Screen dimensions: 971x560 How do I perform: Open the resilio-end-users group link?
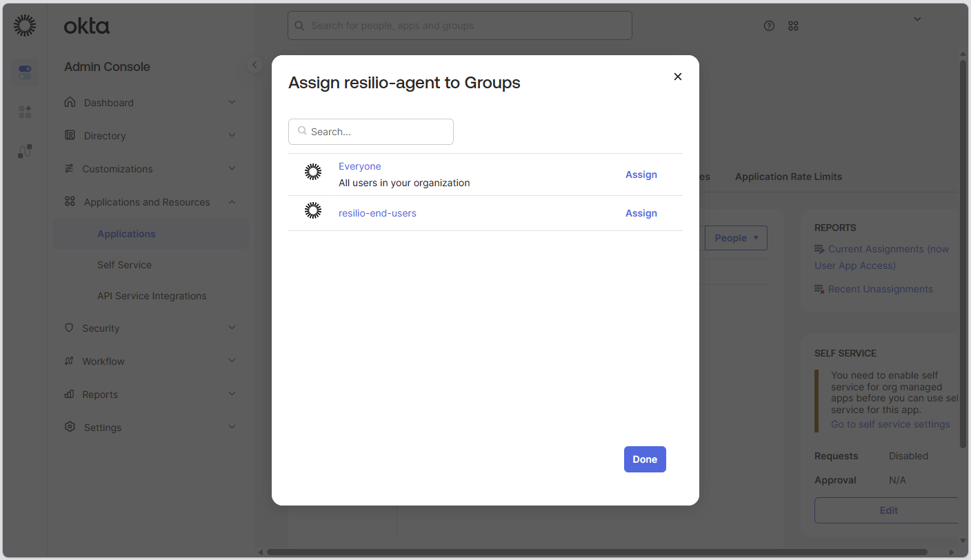[x=377, y=213]
